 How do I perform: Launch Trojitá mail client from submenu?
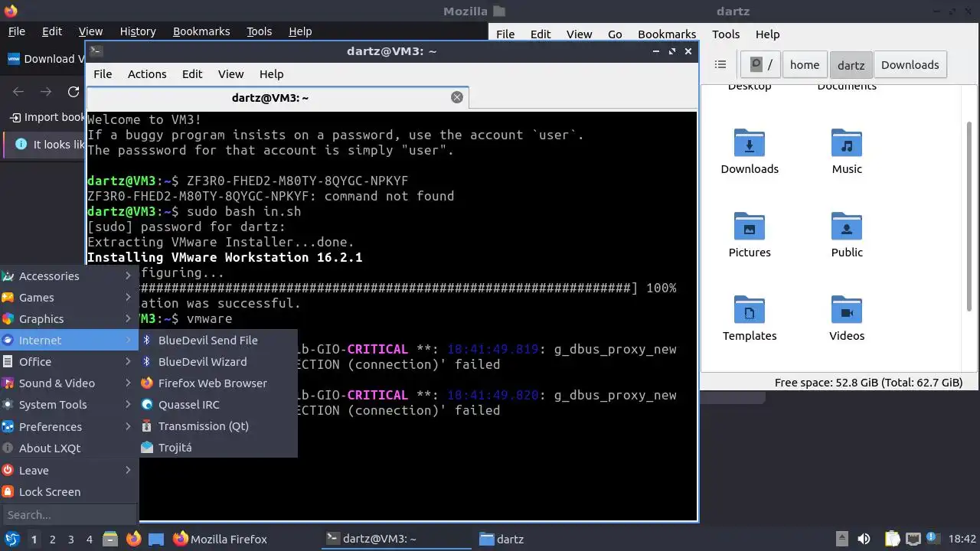tap(218, 448)
